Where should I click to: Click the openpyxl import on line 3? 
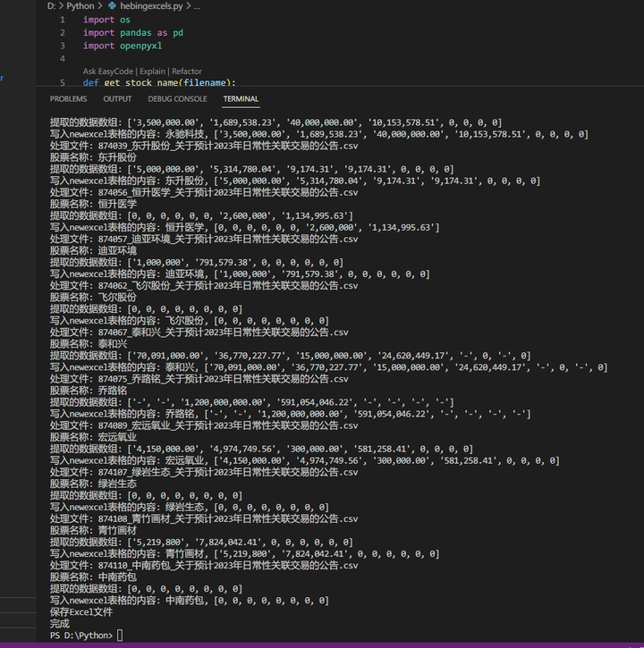[x=140, y=46]
